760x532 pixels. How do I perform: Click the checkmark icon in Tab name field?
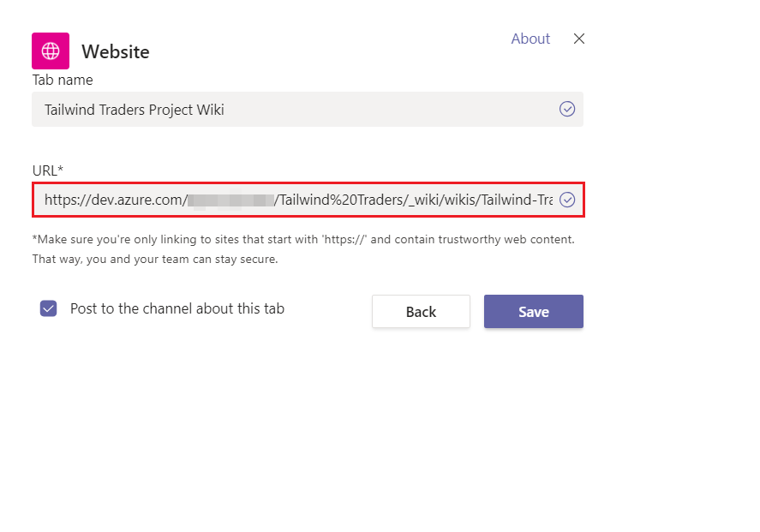pyautogui.click(x=567, y=109)
